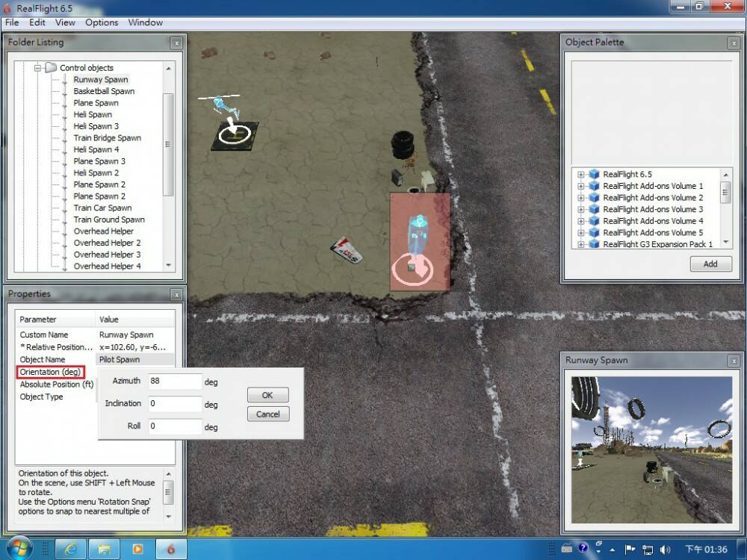Click Add in the Object Palette
This screenshot has height=560, width=747.
711,264
